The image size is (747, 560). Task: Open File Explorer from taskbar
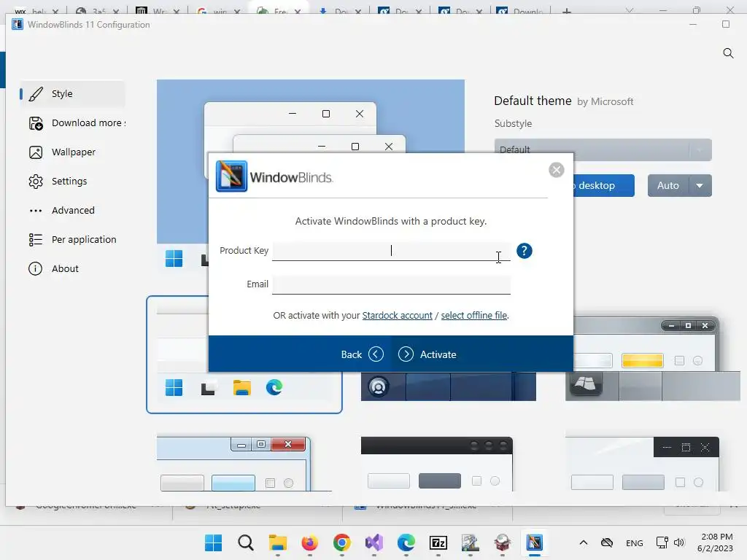click(278, 542)
